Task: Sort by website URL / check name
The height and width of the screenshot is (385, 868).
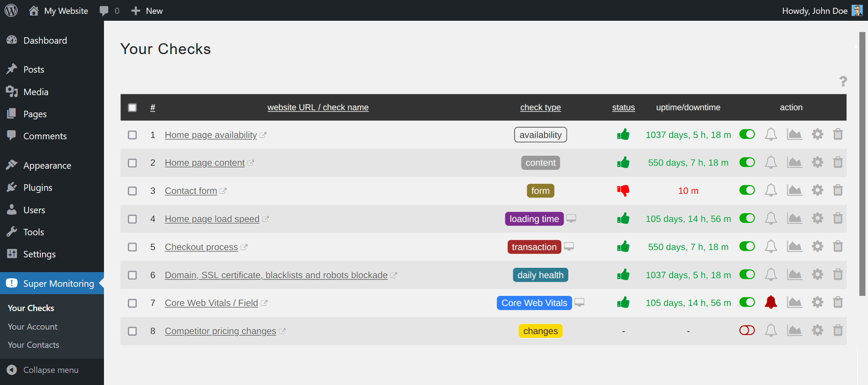Action: 318,107
